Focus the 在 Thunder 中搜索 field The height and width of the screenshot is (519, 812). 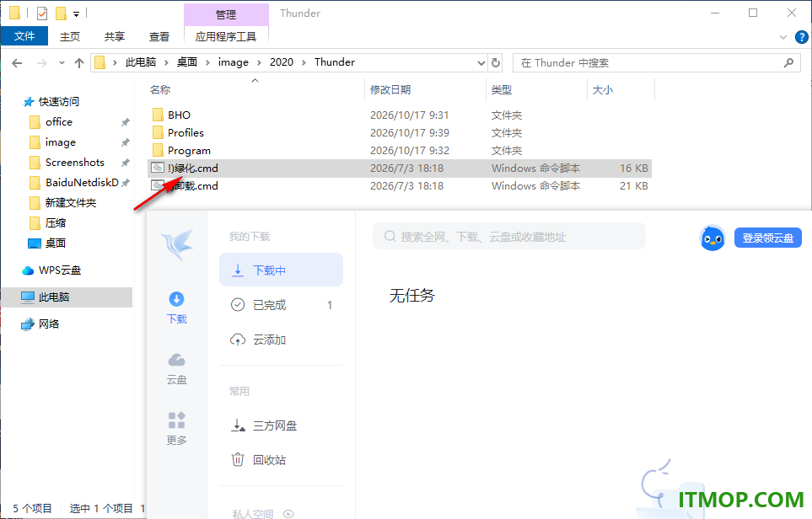point(656,62)
